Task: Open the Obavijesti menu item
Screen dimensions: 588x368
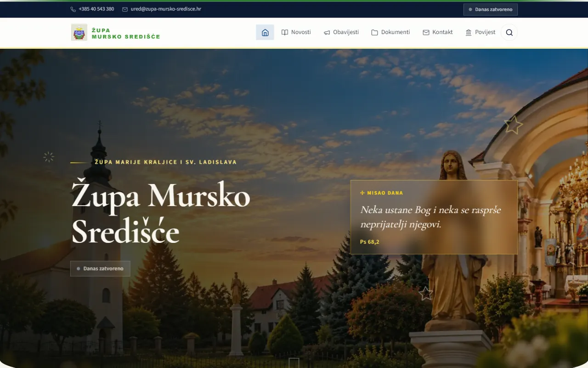Action: [x=341, y=32]
